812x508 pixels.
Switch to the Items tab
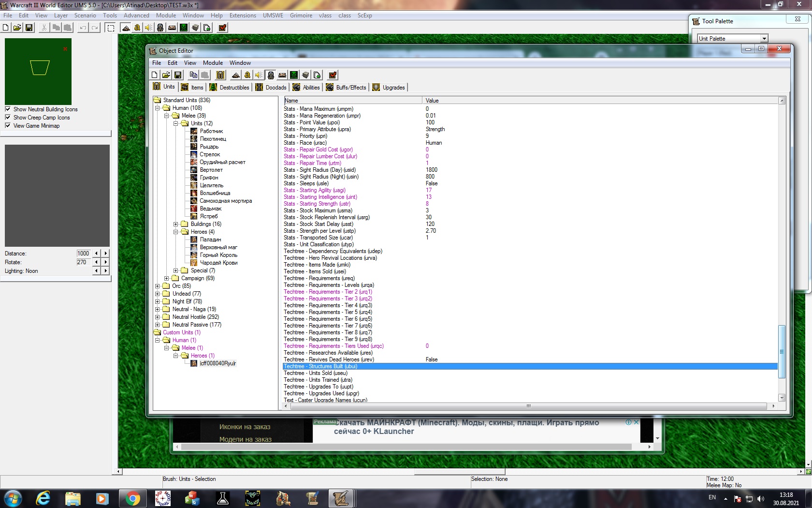[x=192, y=88]
